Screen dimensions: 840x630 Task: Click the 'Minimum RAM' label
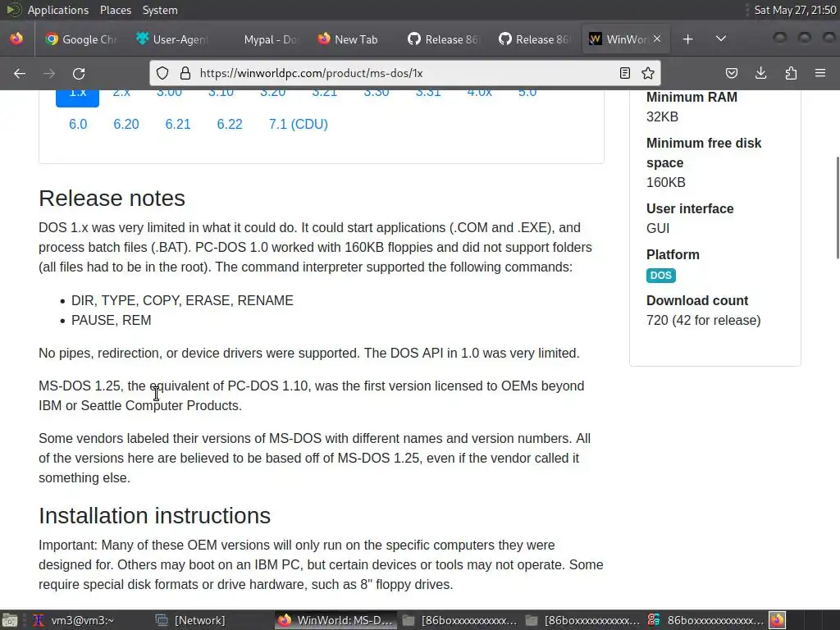coord(692,97)
